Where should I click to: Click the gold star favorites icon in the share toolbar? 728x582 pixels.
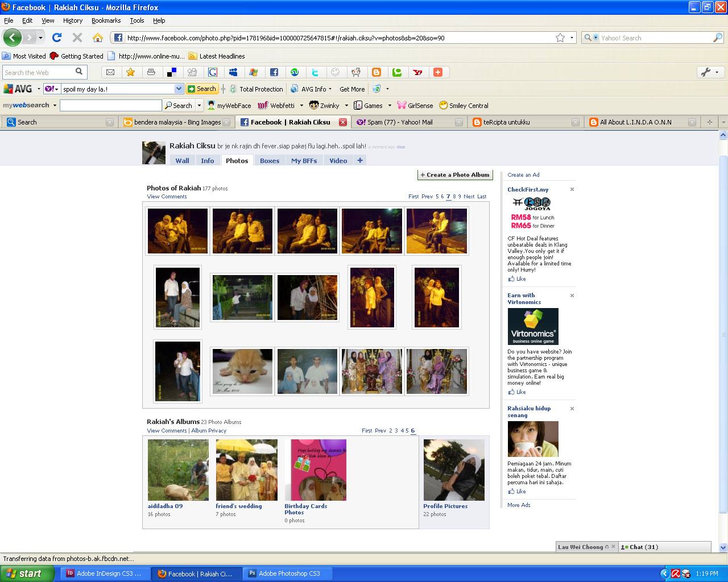[131, 72]
